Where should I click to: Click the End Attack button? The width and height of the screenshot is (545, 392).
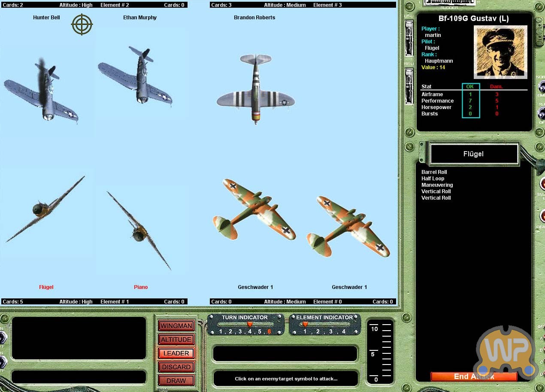point(474,377)
